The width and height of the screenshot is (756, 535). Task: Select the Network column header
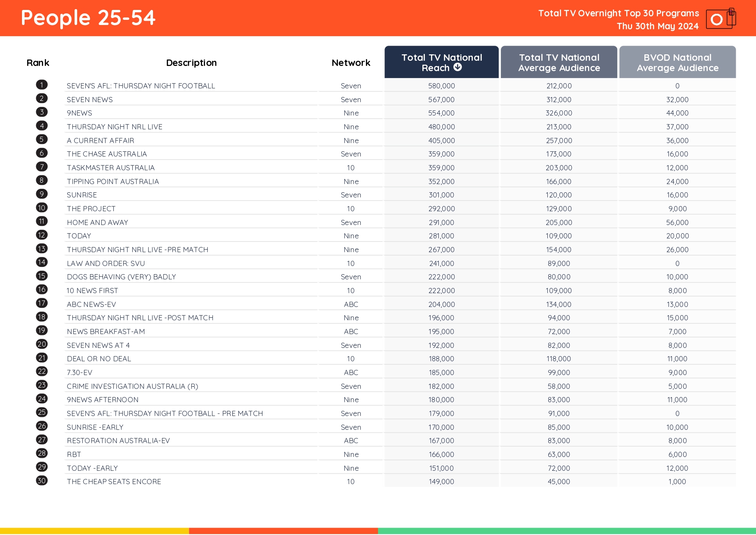350,63
